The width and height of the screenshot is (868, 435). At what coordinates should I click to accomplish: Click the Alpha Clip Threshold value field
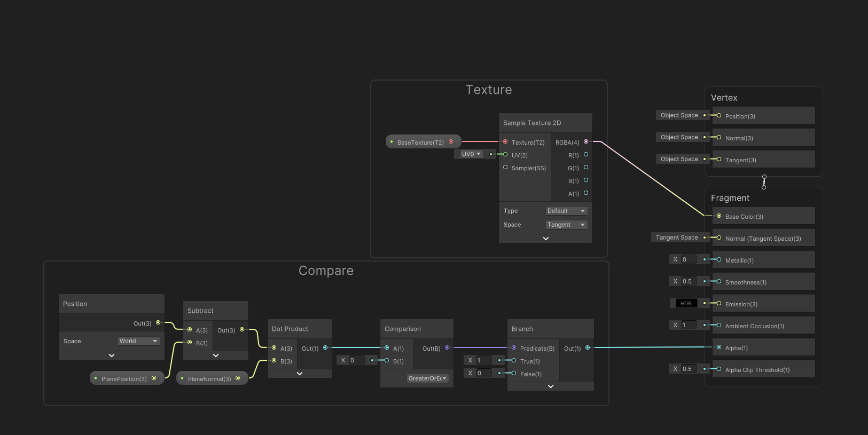pos(688,369)
